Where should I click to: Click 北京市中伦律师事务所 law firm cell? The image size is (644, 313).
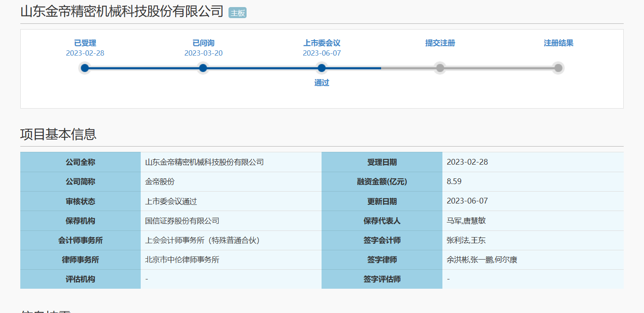tap(231, 260)
